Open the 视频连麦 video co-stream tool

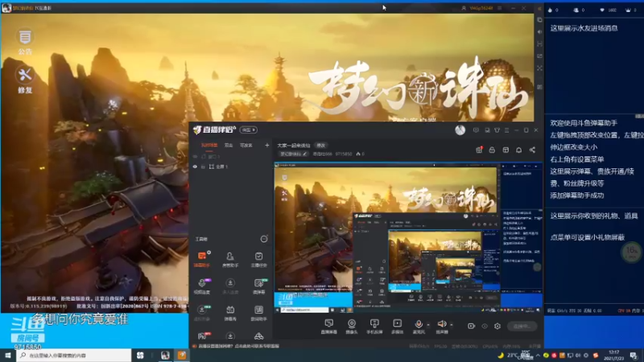[x=202, y=286]
